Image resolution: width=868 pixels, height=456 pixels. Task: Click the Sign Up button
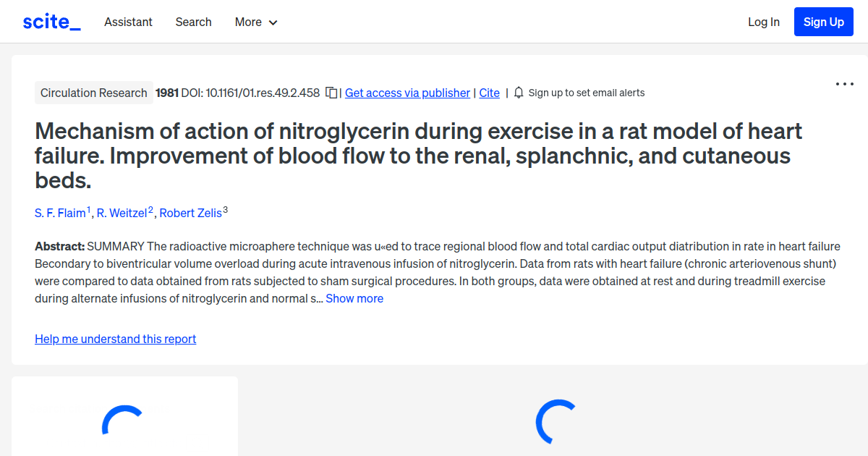click(x=823, y=22)
